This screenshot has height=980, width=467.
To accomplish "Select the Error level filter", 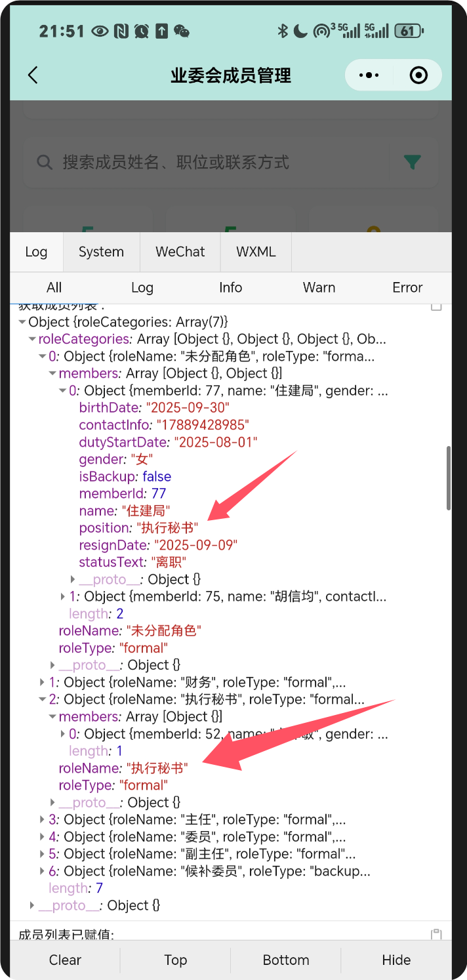I will (407, 287).
